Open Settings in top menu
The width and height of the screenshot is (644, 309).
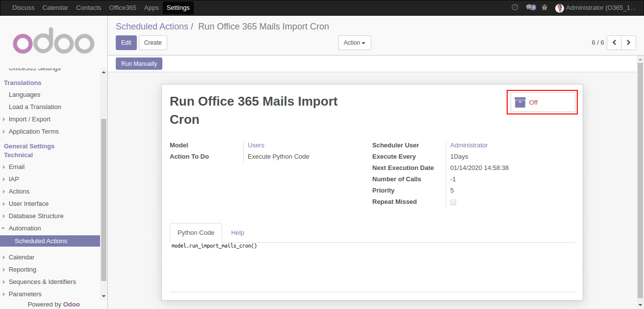(178, 8)
